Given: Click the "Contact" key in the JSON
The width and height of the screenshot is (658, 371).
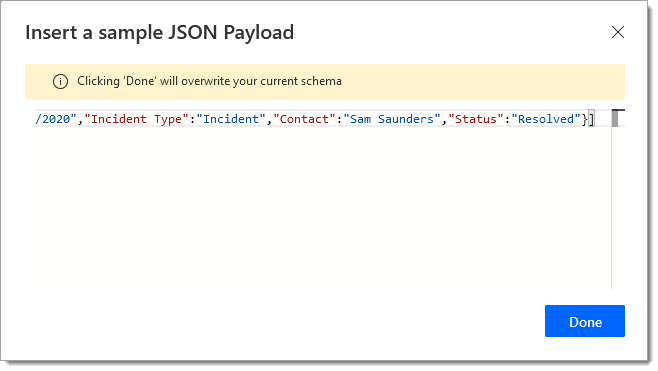Looking at the screenshot, I should click(305, 119).
